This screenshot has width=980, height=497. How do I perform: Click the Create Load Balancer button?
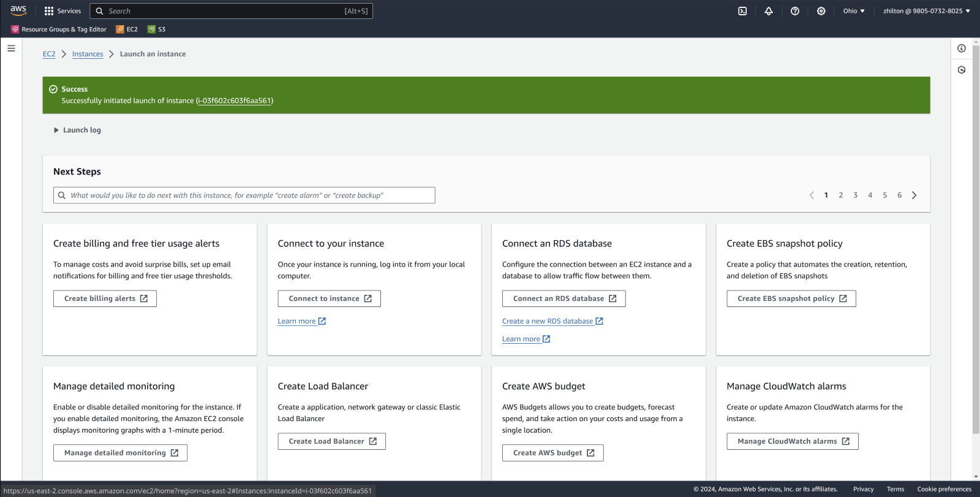tap(332, 441)
